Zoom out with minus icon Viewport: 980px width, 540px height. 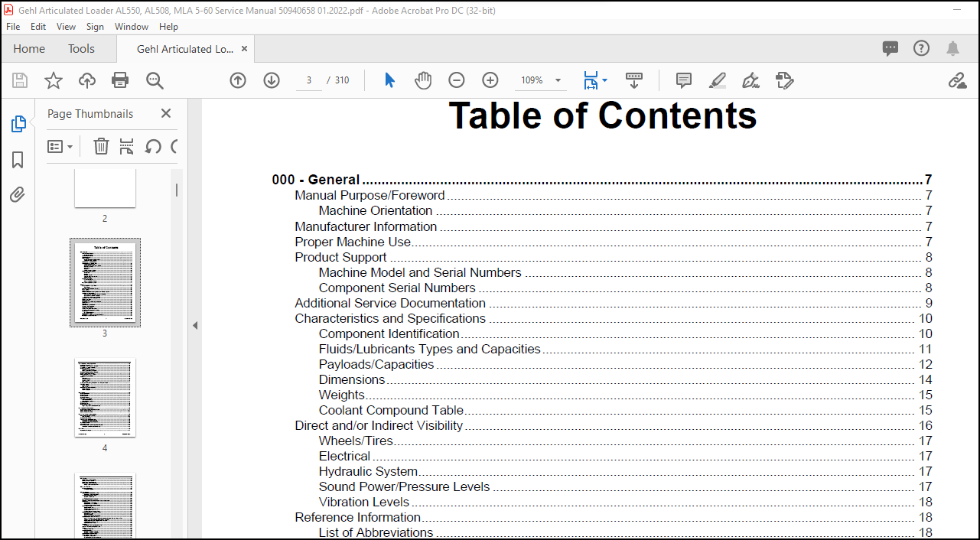[457, 80]
